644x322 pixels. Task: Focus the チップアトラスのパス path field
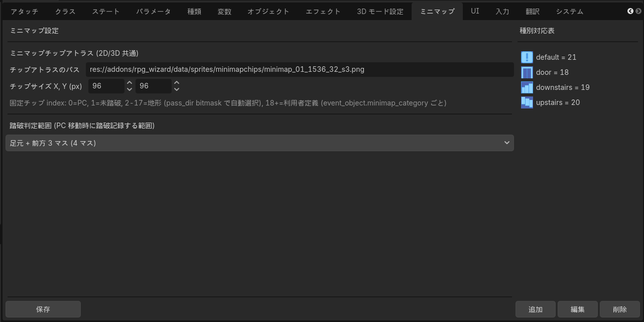[x=300, y=69]
